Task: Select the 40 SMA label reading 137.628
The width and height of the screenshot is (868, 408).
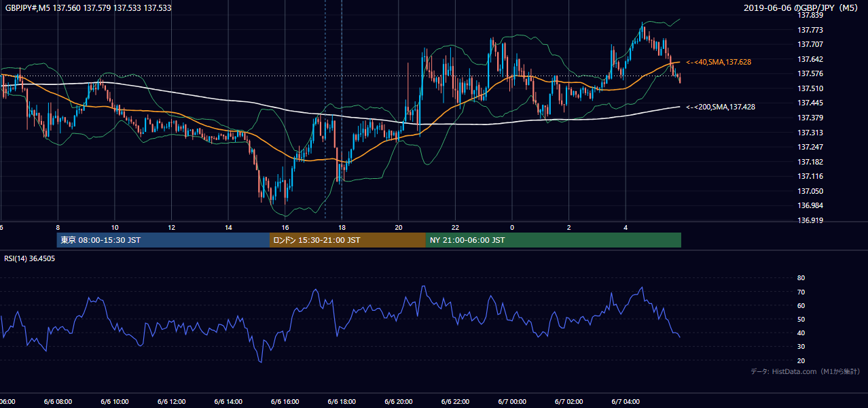Action: pyautogui.click(x=719, y=62)
